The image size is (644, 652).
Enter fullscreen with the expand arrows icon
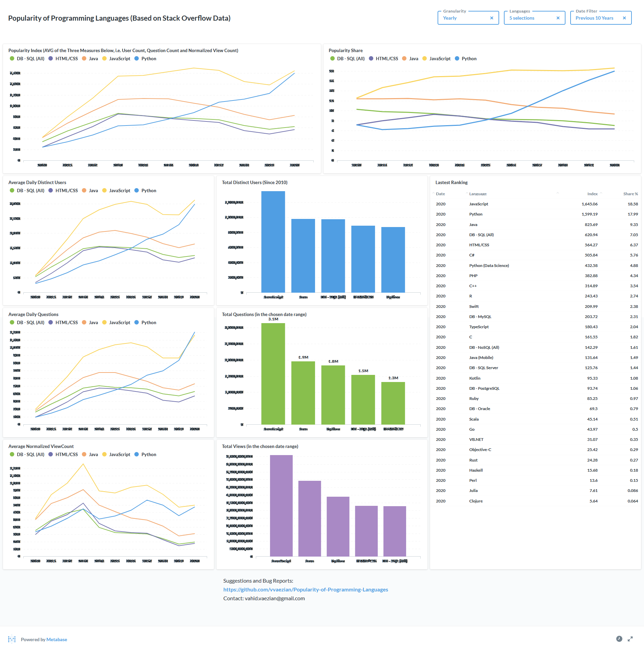pos(630,639)
